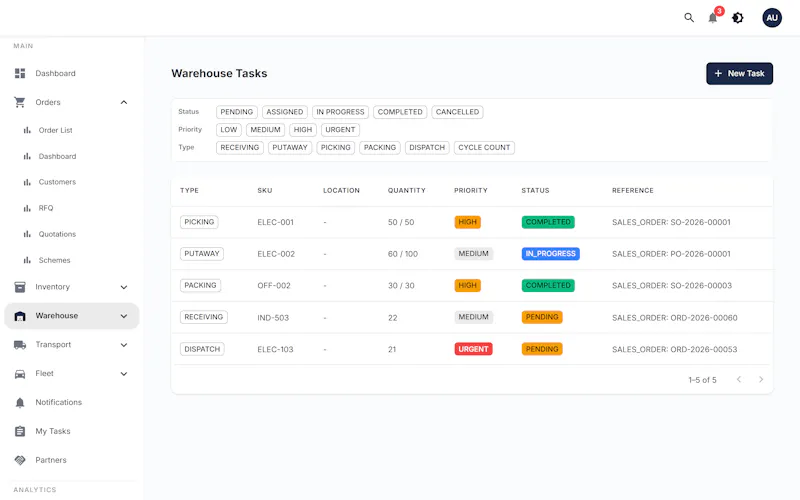The height and width of the screenshot is (500, 800).
Task: Click the bar chart icon beside Order List
Action: tap(27, 130)
